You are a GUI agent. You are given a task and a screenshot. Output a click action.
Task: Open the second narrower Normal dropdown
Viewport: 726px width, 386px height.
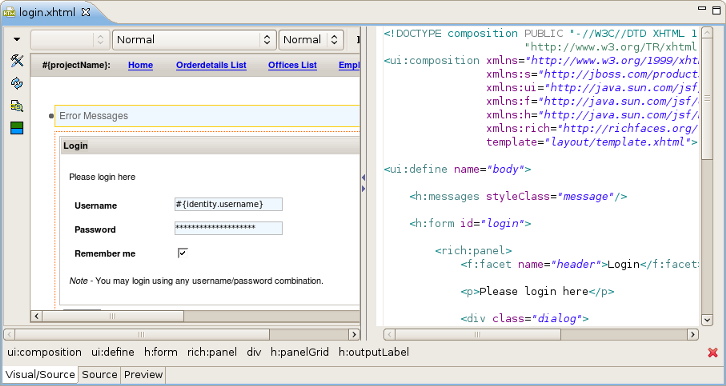(x=311, y=40)
